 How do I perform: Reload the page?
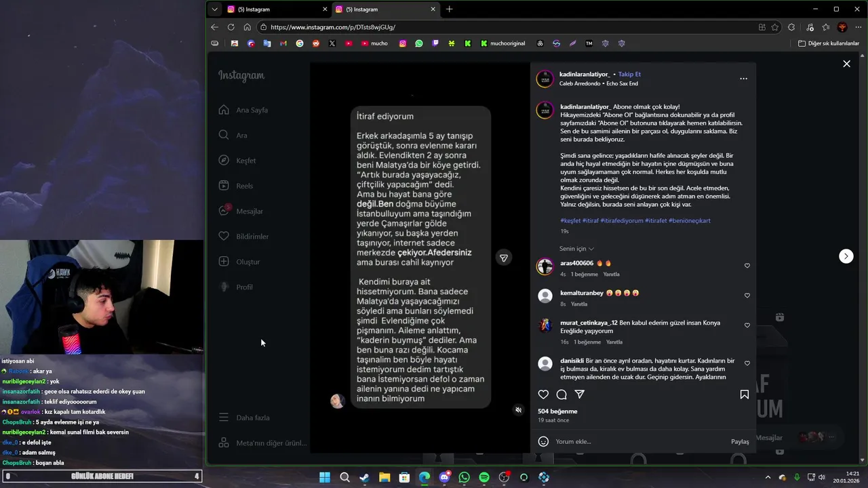point(231,27)
